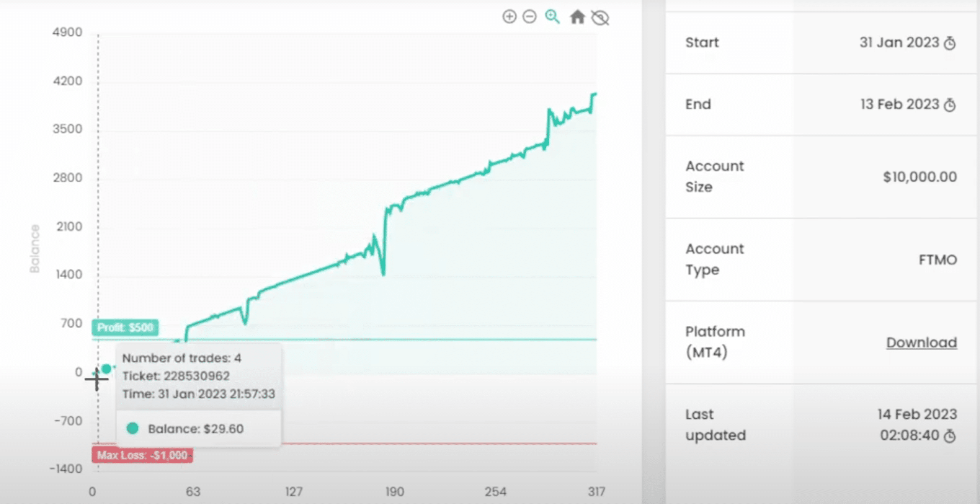Click the chart zoom in plus icon
980x504 pixels.
[509, 17]
